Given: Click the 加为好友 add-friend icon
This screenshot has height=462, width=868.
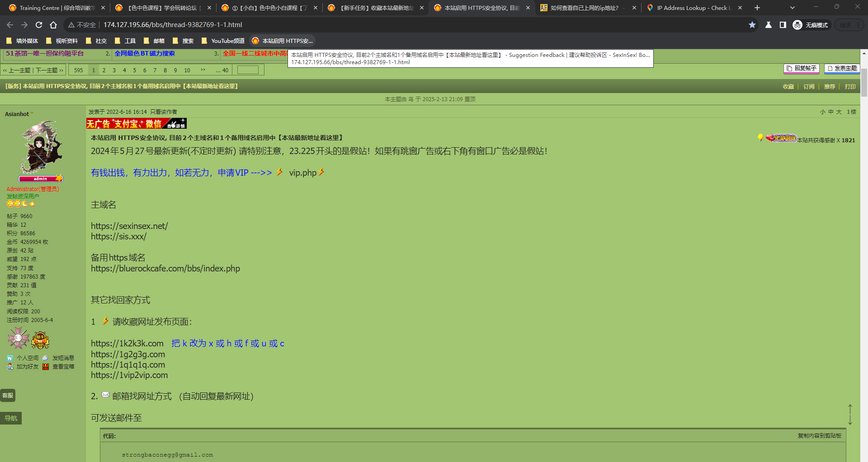Looking at the screenshot, I should pos(10,367).
